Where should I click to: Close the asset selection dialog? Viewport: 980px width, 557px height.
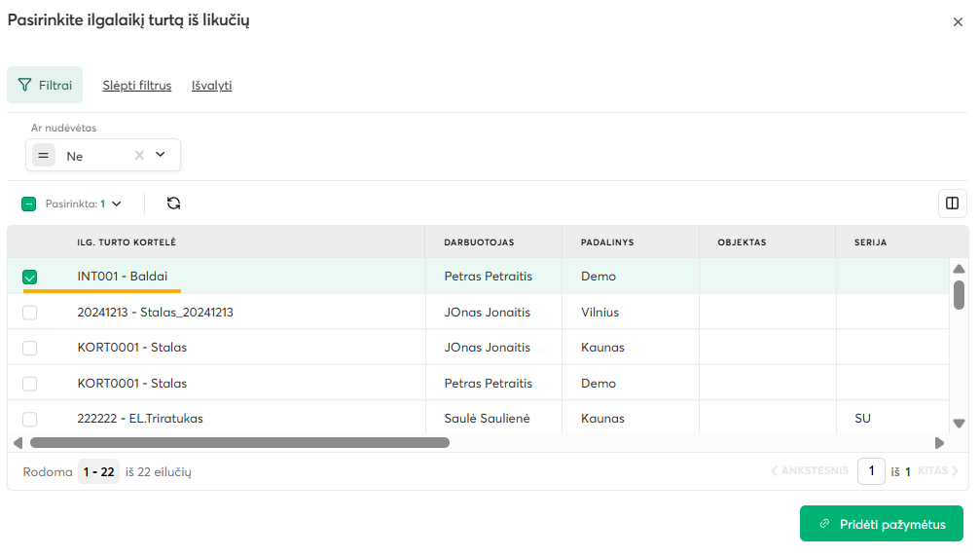[x=958, y=22]
